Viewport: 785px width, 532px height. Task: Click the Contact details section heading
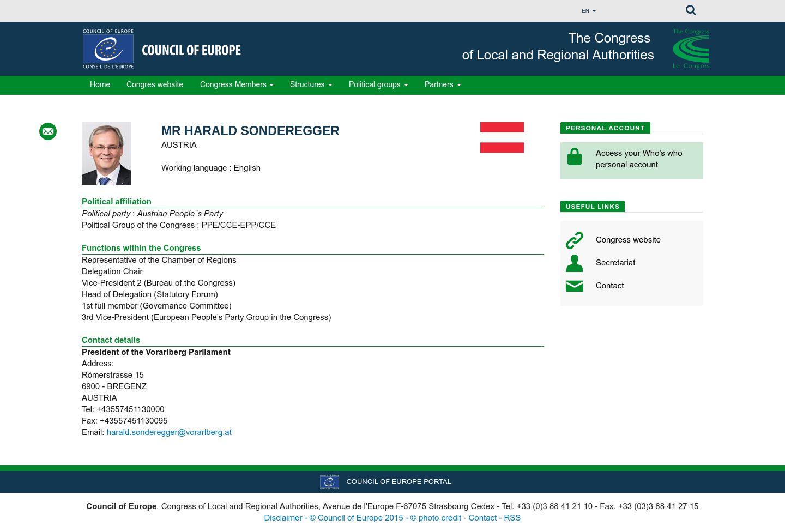point(111,340)
